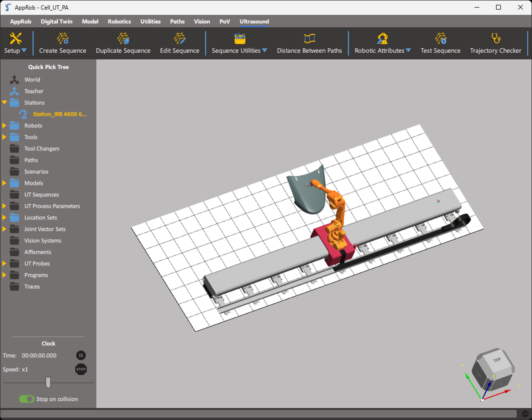Click the simulation speed slider handle
Image resolution: width=532 pixels, height=420 pixels.
point(48,382)
